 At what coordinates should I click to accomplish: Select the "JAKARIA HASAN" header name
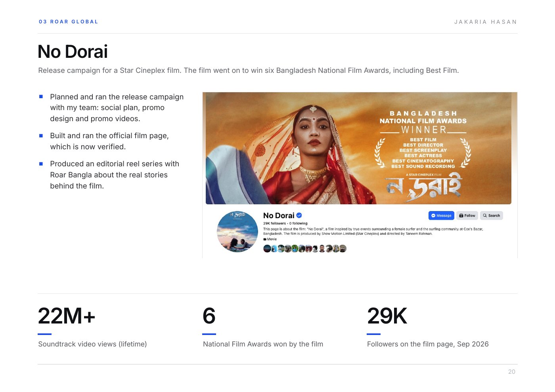(x=486, y=22)
